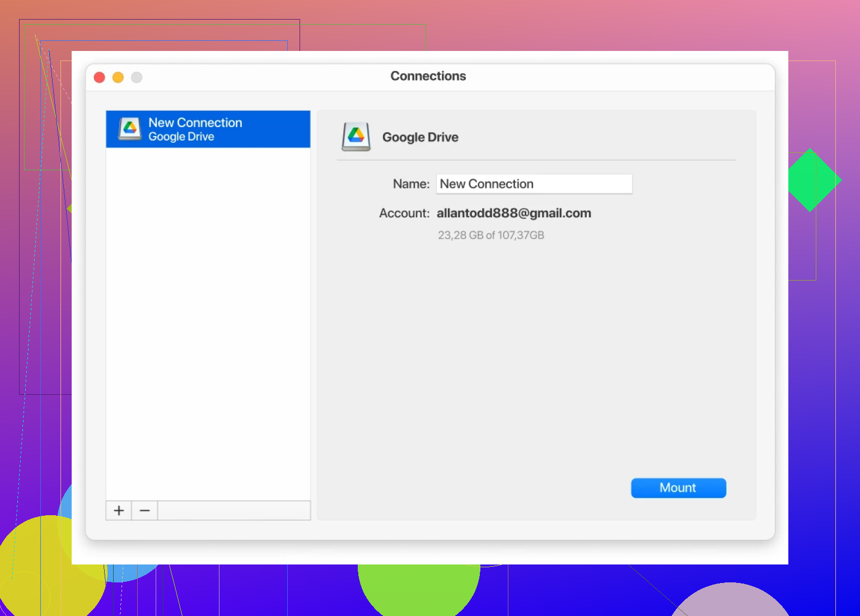Close the Connections window
Image resolution: width=860 pixels, height=616 pixels.
100,77
